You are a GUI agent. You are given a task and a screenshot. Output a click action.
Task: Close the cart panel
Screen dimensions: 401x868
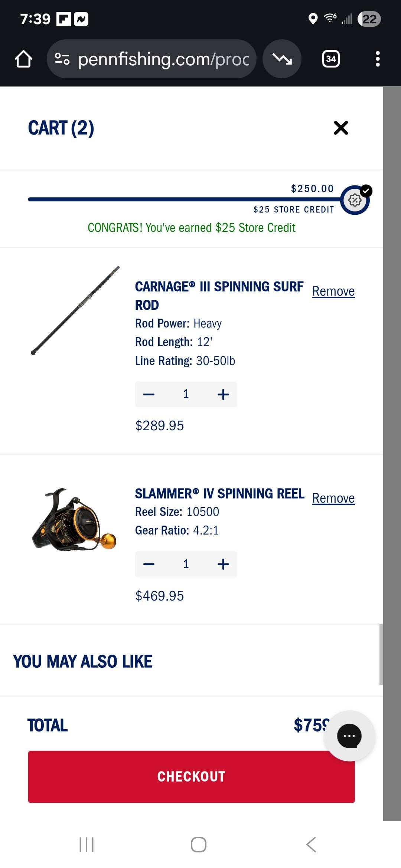341,128
